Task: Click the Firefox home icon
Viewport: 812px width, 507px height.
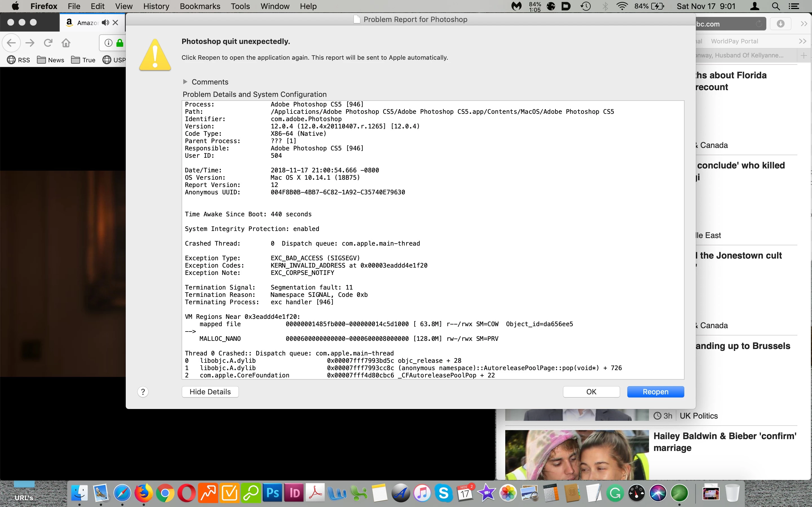Action: click(66, 43)
